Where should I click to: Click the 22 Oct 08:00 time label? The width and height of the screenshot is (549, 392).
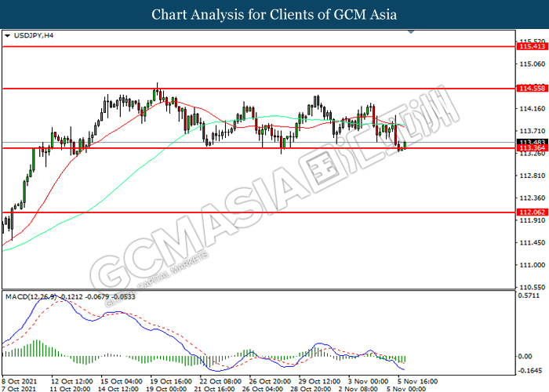pyautogui.click(x=220, y=382)
